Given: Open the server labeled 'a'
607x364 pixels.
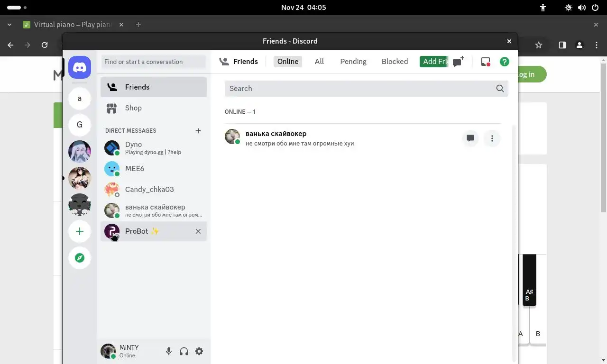Looking at the screenshot, I should (x=80, y=98).
